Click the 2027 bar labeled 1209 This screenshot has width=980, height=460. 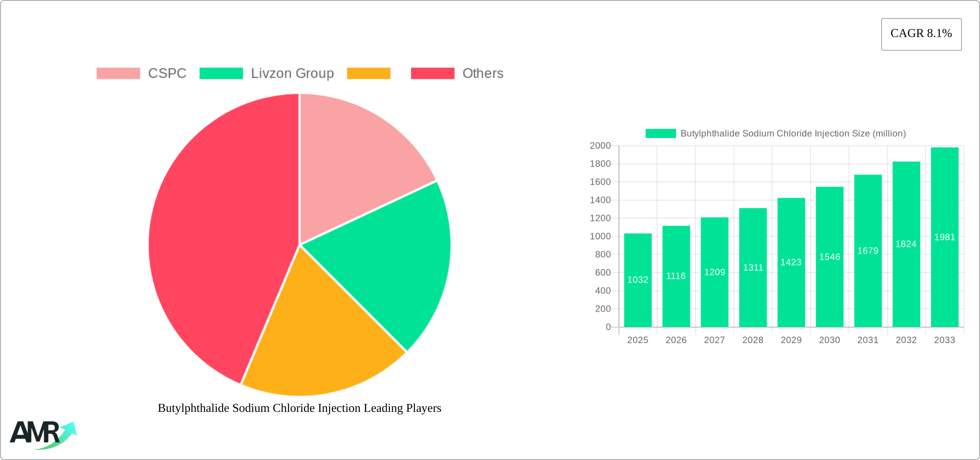(714, 272)
